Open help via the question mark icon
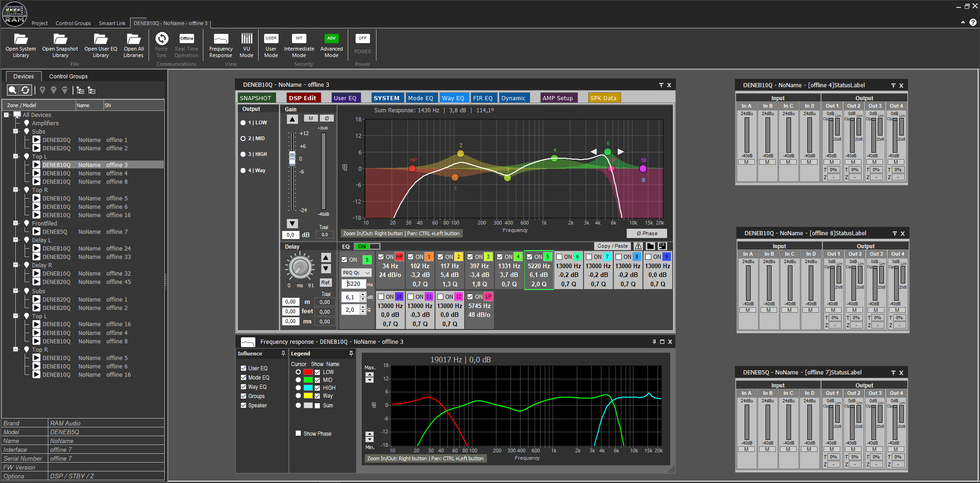The height and width of the screenshot is (483, 980). pos(973,22)
